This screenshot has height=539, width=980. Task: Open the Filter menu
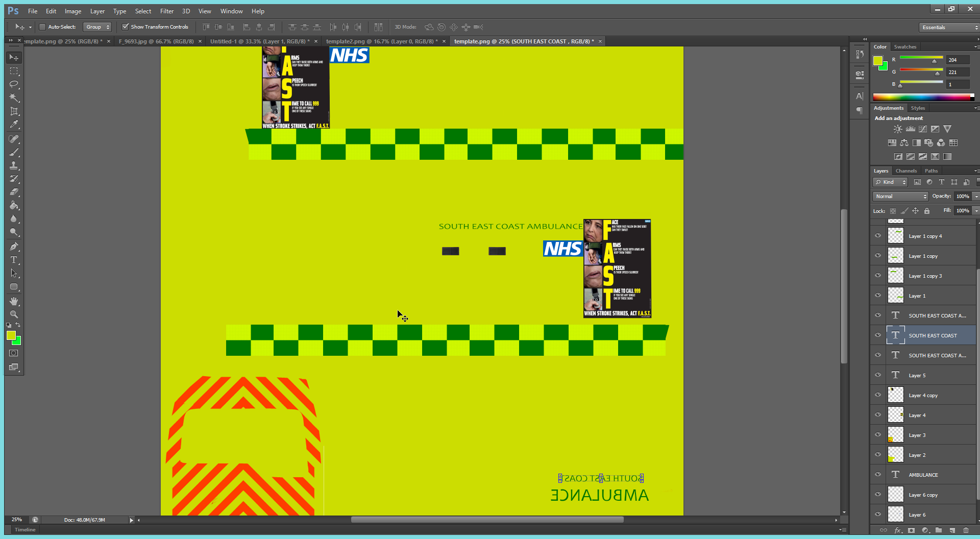click(x=166, y=11)
